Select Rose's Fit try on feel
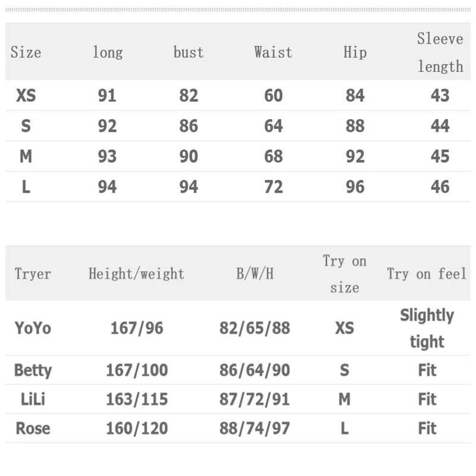 click(x=427, y=428)
